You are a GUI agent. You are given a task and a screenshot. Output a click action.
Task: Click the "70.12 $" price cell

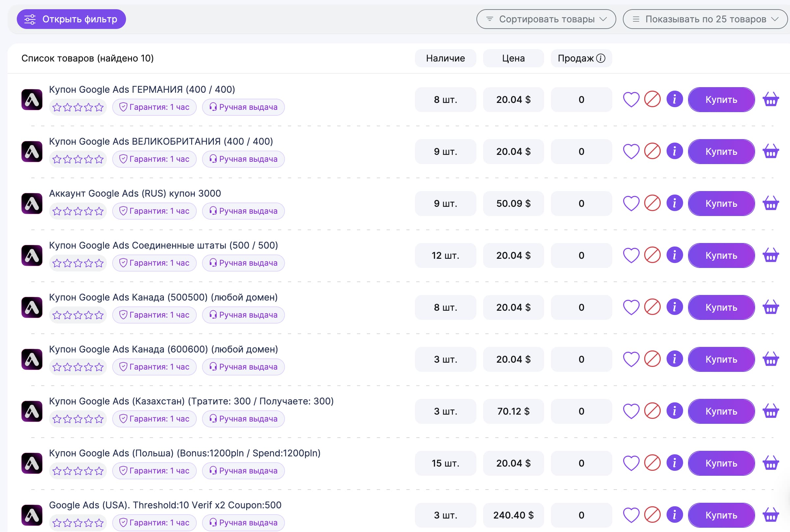[513, 411]
